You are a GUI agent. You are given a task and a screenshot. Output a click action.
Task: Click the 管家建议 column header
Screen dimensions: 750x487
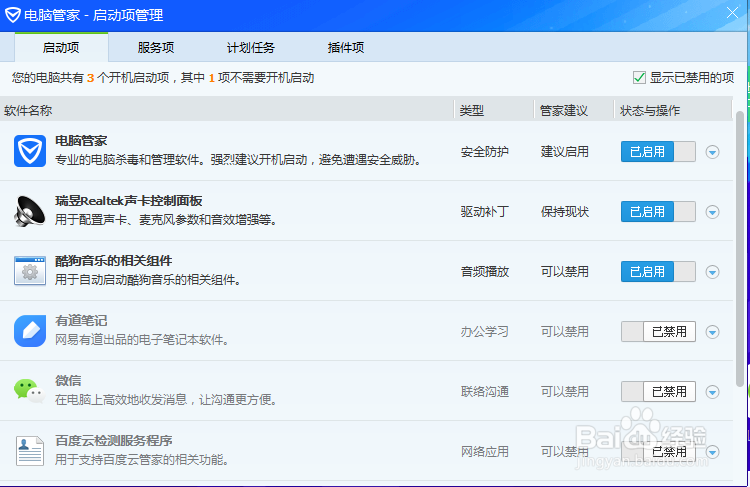click(574, 111)
